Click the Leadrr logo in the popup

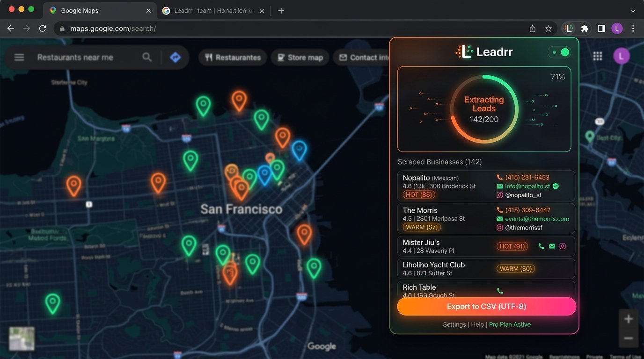tap(484, 52)
